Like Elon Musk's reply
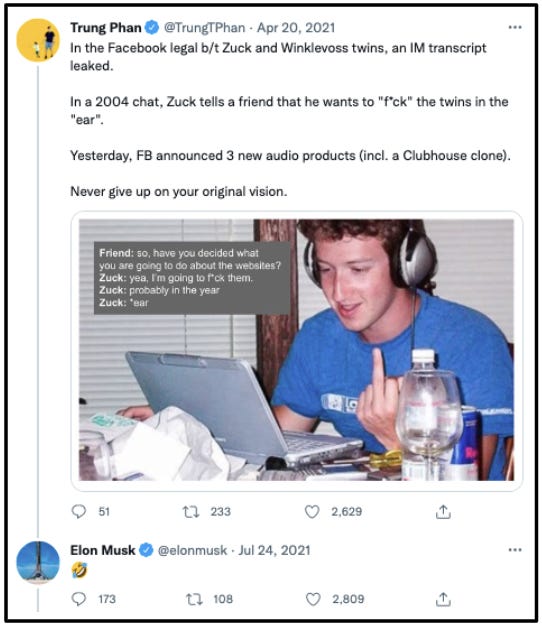The height and width of the screenshot is (628, 542). [x=313, y=599]
